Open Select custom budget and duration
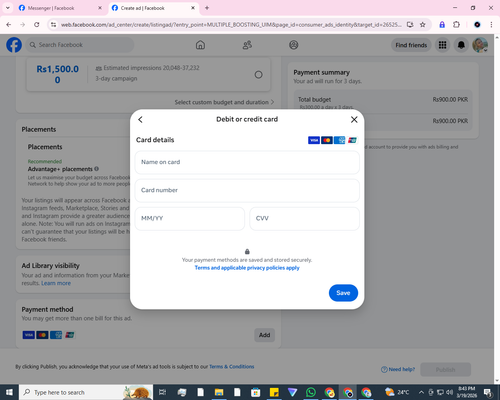500x400 pixels. point(224,102)
